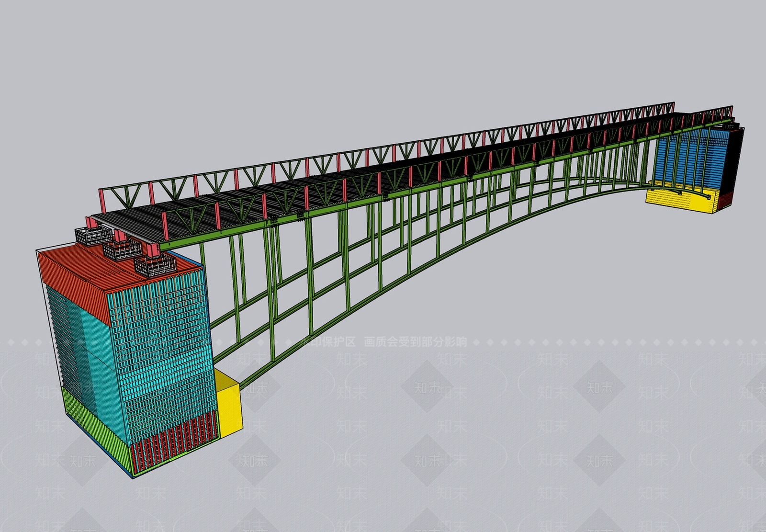This screenshot has width=766, height=532.
Task: Select the middle wire basket atop the left pier
Action: coord(123,249)
